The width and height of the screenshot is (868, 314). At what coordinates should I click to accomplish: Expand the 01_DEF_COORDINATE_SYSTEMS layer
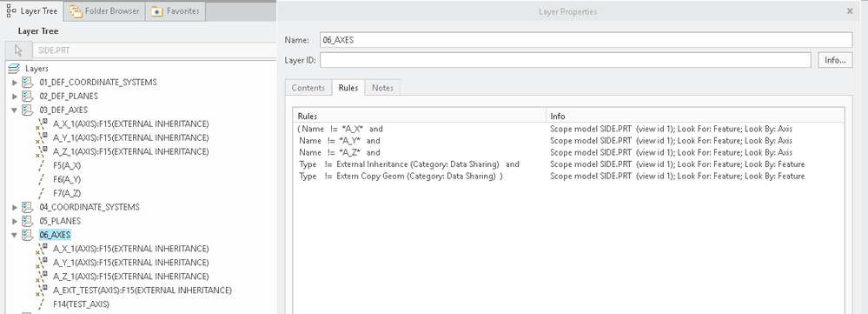(x=15, y=83)
